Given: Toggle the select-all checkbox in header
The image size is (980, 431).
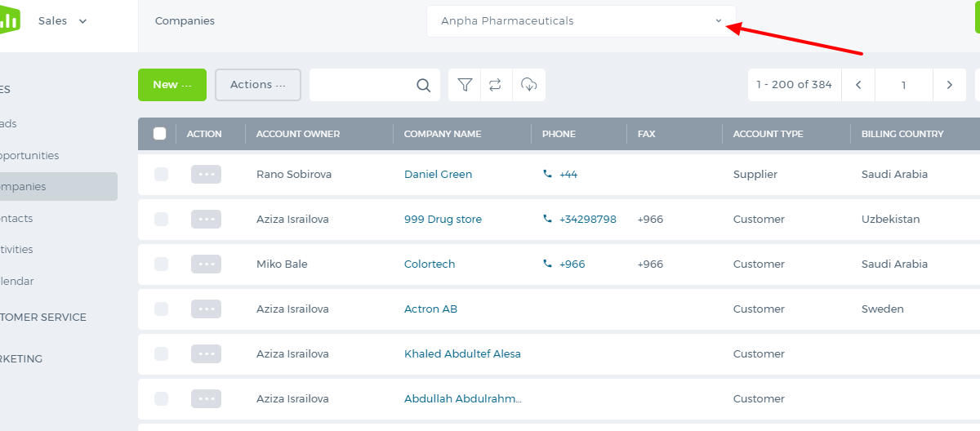Looking at the screenshot, I should pos(160,134).
